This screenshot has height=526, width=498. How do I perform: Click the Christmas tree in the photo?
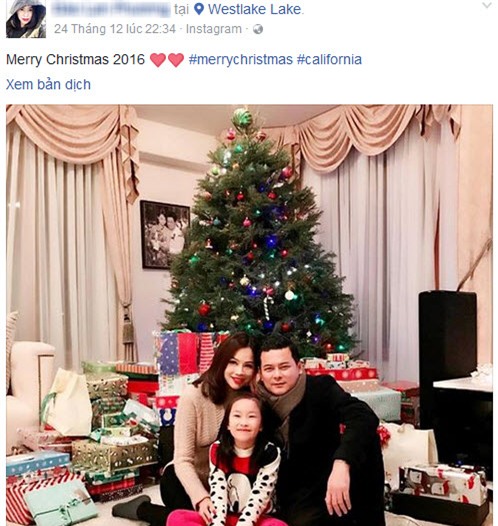pos(258,235)
